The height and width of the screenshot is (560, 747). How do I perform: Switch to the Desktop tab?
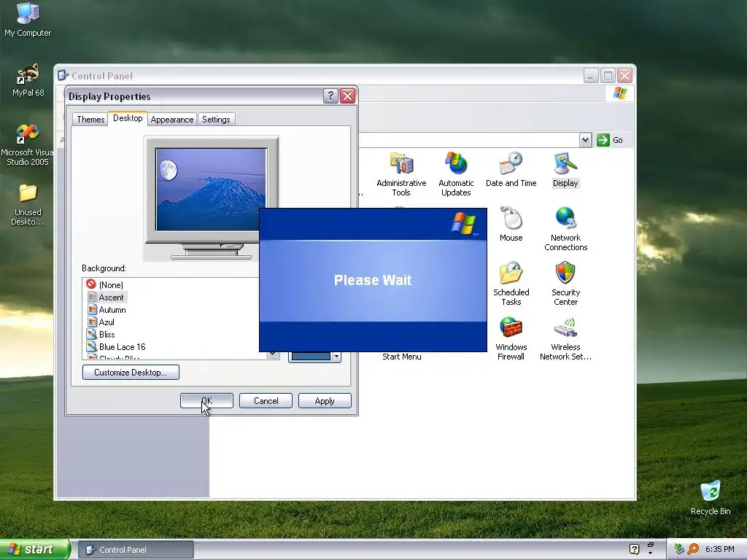coord(128,118)
